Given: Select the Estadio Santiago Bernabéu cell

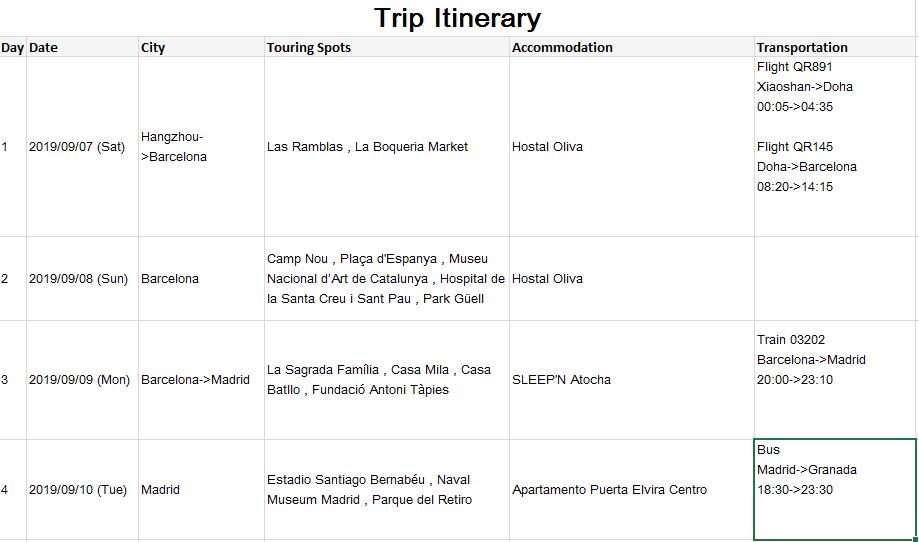Looking at the screenshot, I should tap(386, 490).
